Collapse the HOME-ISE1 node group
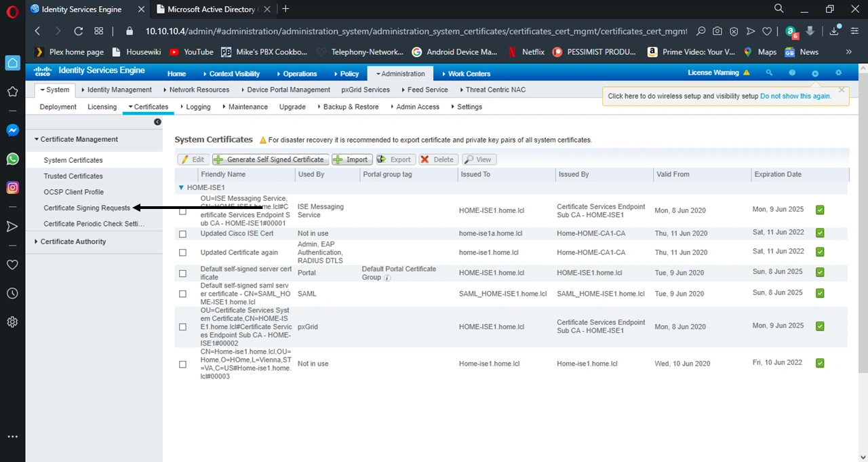 [x=181, y=187]
